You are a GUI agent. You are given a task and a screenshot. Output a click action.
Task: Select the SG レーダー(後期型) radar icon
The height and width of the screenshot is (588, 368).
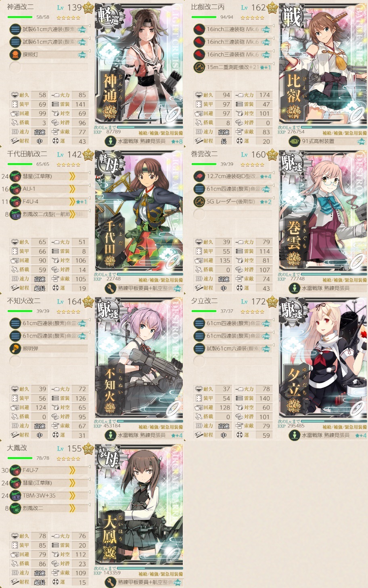tap(199, 201)
